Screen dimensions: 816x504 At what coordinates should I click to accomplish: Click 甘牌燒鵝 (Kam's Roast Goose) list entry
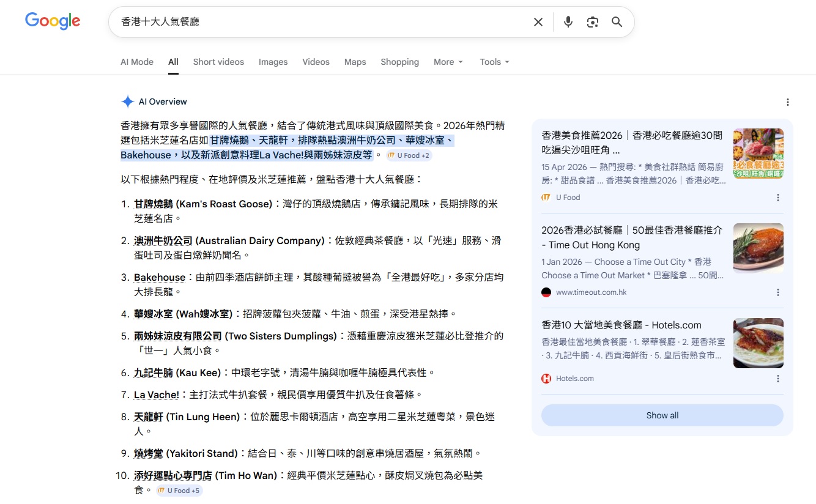tap(202, 204)
